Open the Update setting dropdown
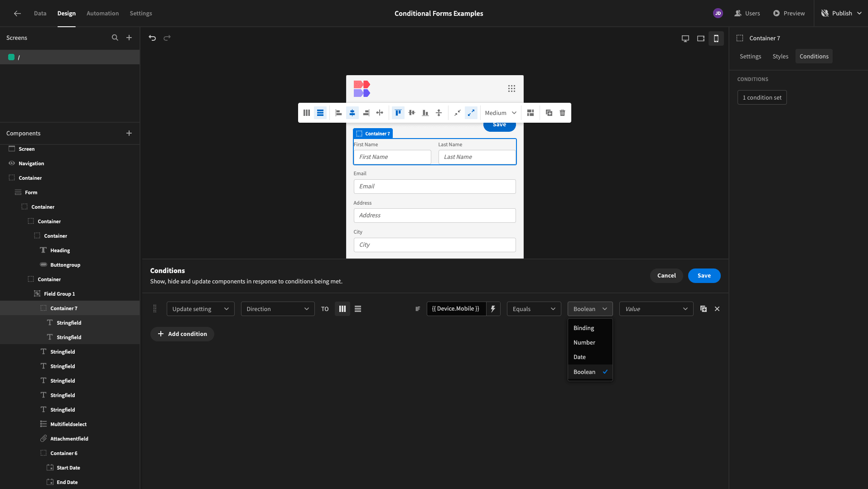This screenshot has height=489, width=868. [x=201, y=309]
